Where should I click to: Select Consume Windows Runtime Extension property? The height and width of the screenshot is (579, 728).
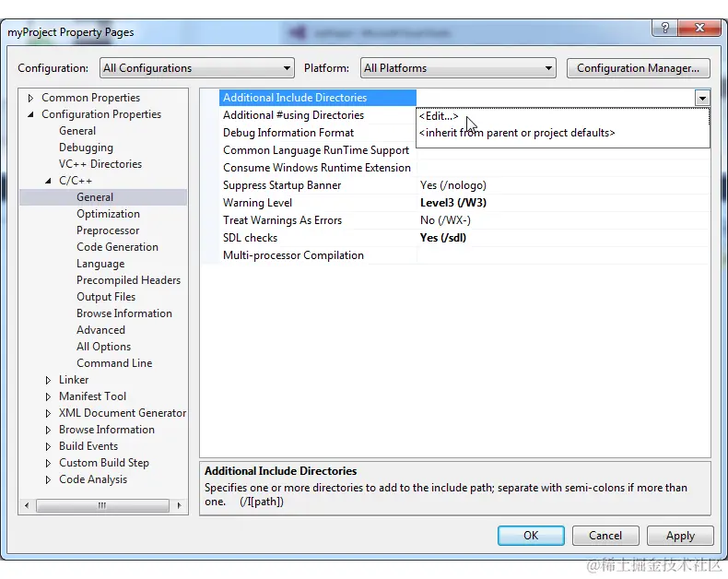[x=318, y=168]
